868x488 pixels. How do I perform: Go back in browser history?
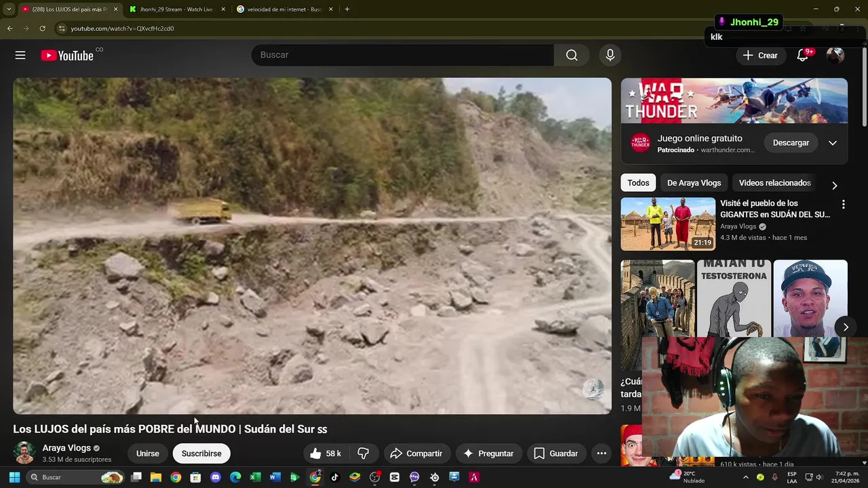coord(9,28)
